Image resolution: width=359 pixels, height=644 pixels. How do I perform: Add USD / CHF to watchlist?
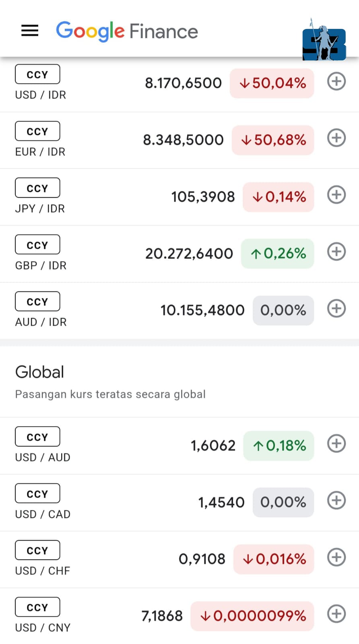coord(336,557)
